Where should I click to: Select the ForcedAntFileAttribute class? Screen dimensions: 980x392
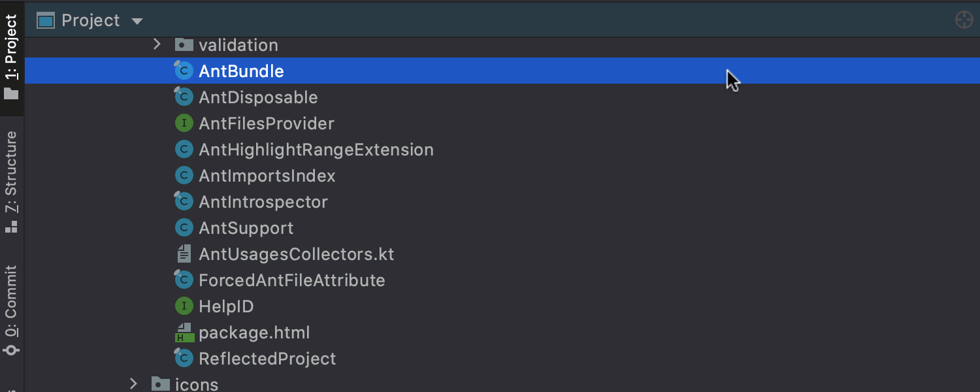[292, 280]
